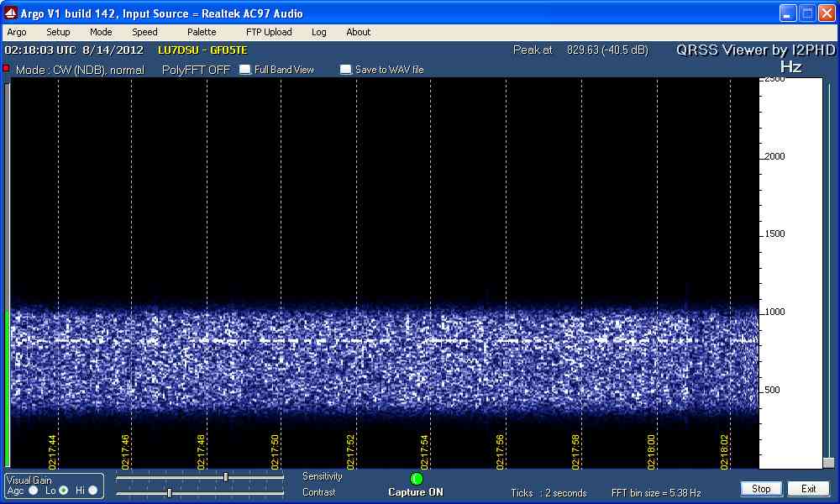The width and height of the screenshot is (840, 504).
Task: Click the 02:18:02 time marker
Action: pyautogui.click(x=724, y=452)
